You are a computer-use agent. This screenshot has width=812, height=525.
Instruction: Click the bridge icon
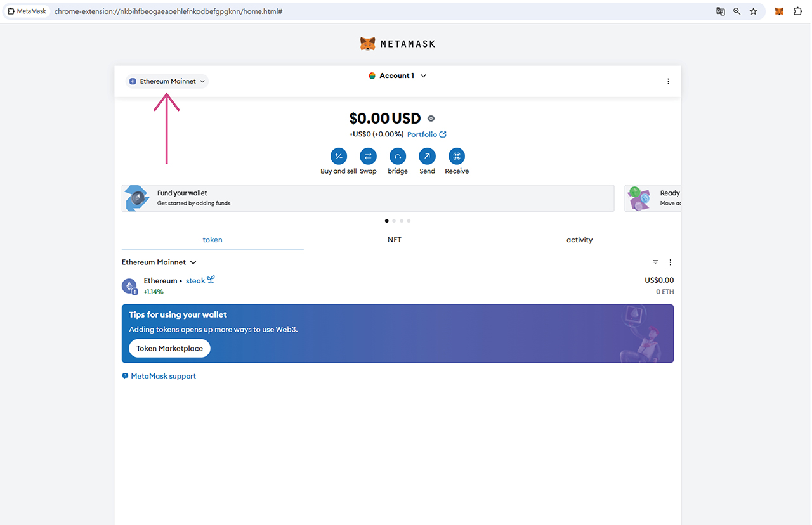tap(398, 156)
